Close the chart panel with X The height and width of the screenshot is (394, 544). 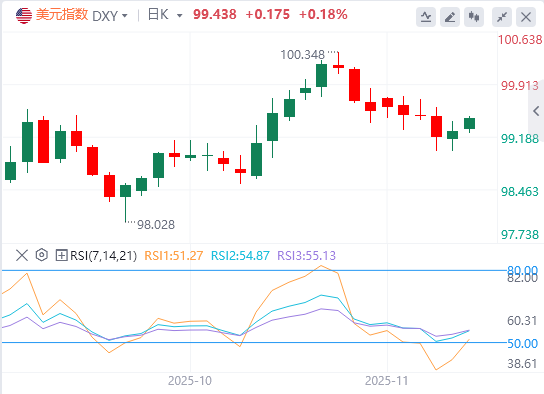[x=526, y=17]
